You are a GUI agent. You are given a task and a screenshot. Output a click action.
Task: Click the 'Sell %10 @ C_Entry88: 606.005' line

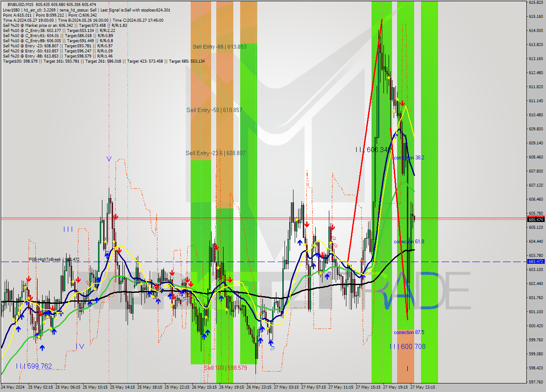point(58,40)
